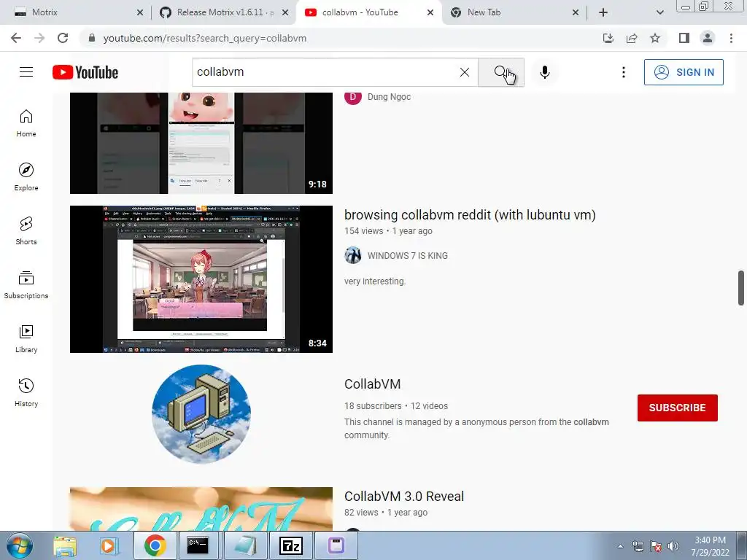Close the Motrix tab
This screenshot has height=560, width=747.
(139, 12)
